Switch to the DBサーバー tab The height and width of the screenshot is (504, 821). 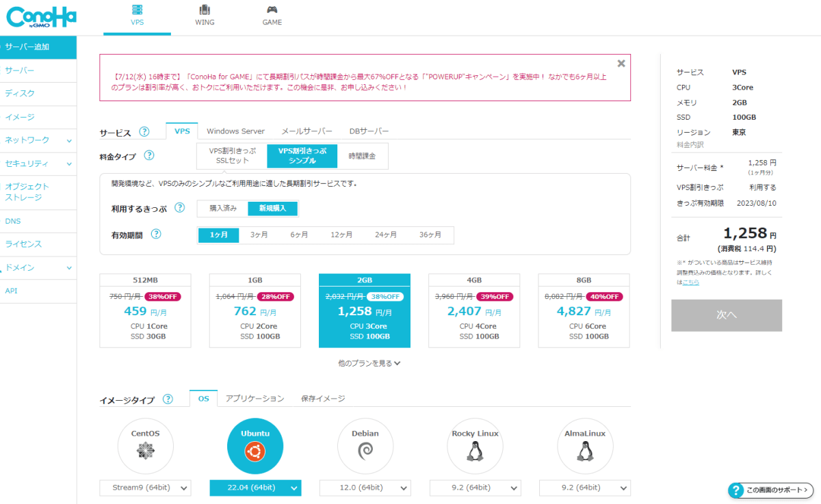[369, 131]
